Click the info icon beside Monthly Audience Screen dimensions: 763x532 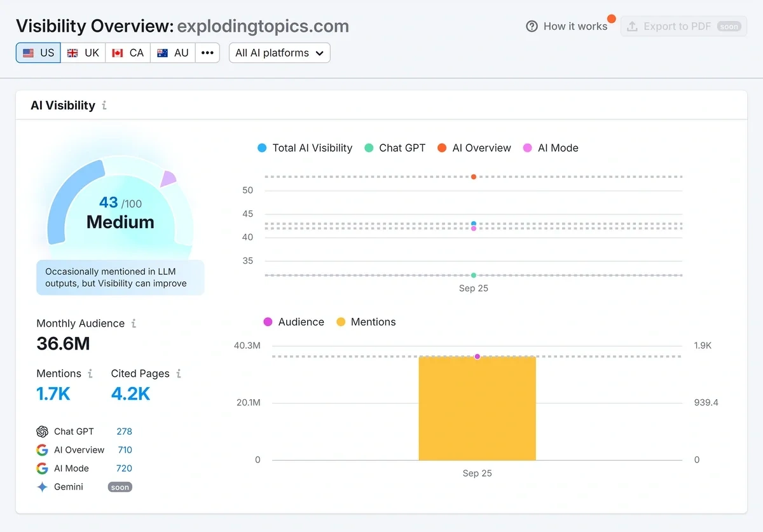[134, 324]
